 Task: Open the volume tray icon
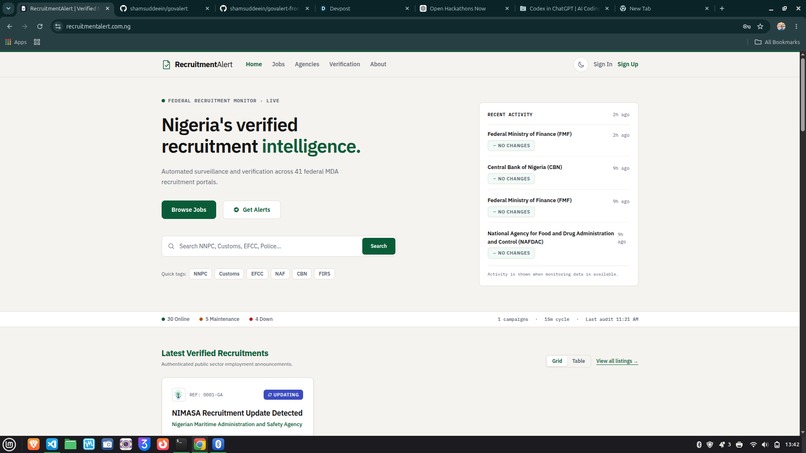coord(765,445)
